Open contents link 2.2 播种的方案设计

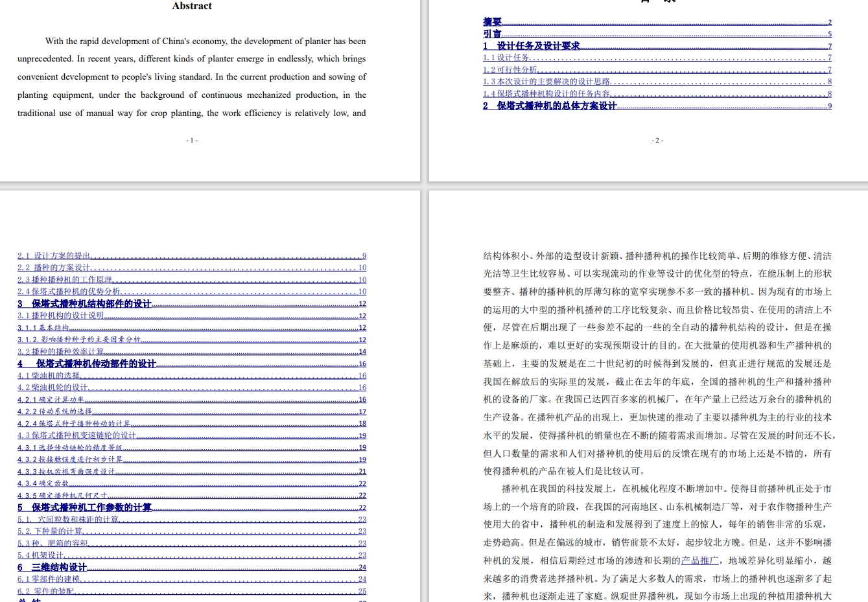pos(192,268)
